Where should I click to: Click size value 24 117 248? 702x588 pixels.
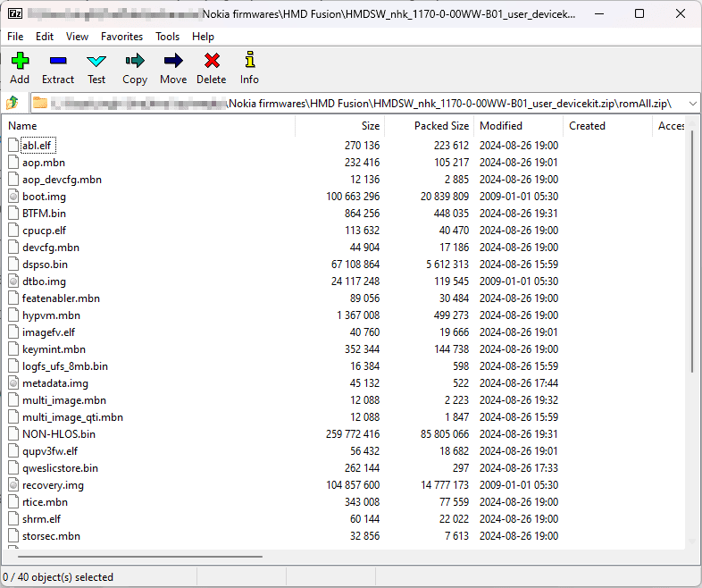[x=355, y=281]
